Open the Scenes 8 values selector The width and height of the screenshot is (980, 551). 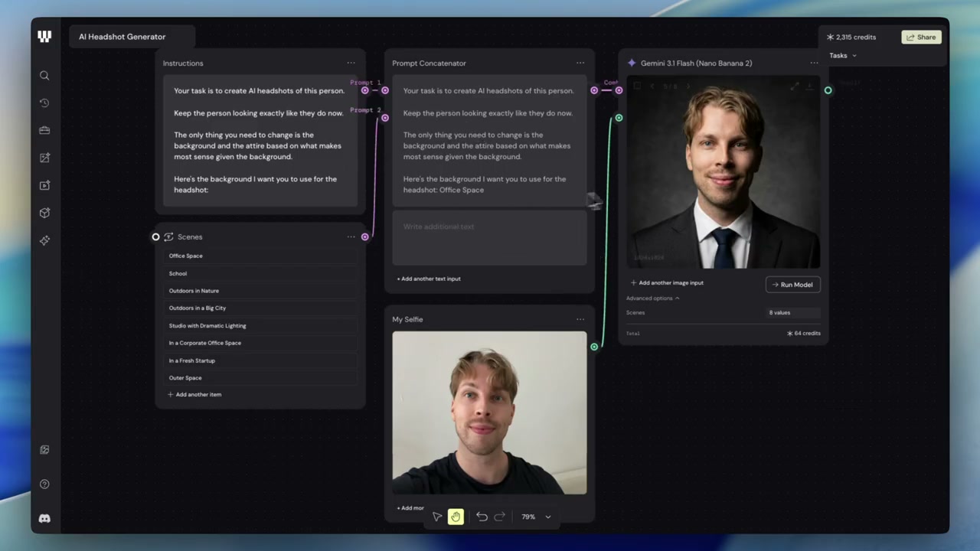793,312
